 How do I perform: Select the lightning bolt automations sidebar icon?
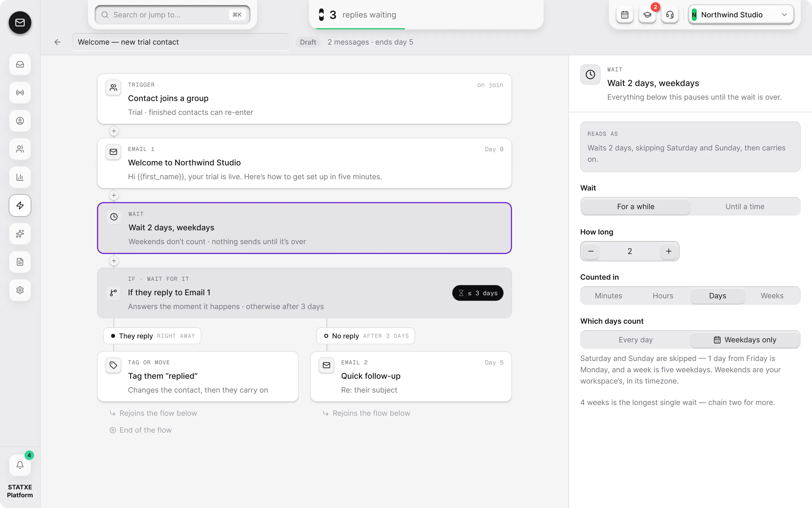(x=20, y=205)
